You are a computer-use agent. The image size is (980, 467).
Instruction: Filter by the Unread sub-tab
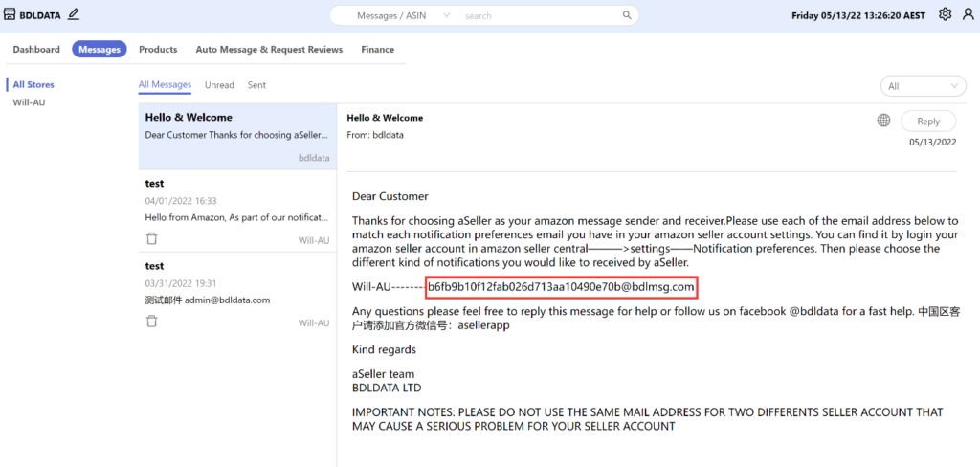(219, 85)
